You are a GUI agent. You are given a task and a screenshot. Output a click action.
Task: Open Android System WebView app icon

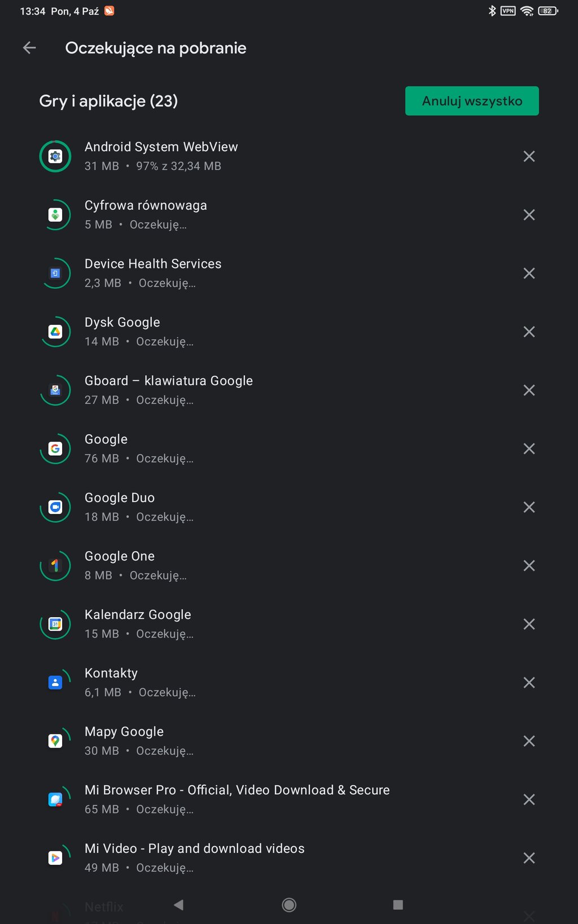pos(55,156)
